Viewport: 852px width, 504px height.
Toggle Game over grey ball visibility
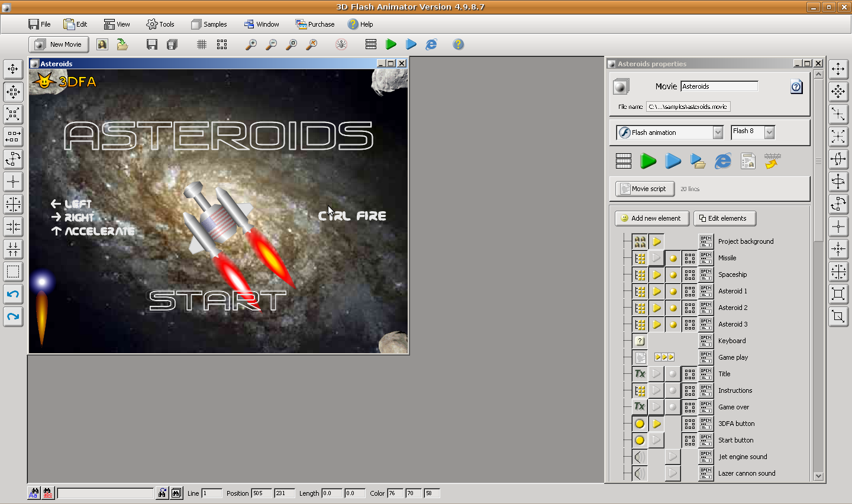[673, 407]
